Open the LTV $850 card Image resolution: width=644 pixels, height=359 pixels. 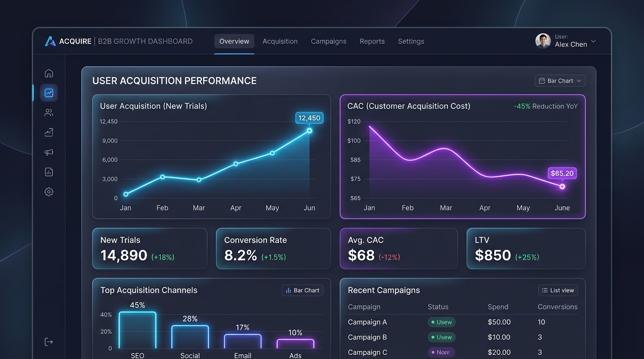tap(526, 249)
